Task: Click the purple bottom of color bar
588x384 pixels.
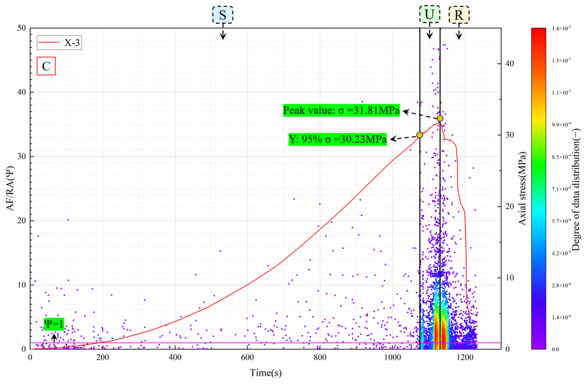Action: tap(539, 346)
